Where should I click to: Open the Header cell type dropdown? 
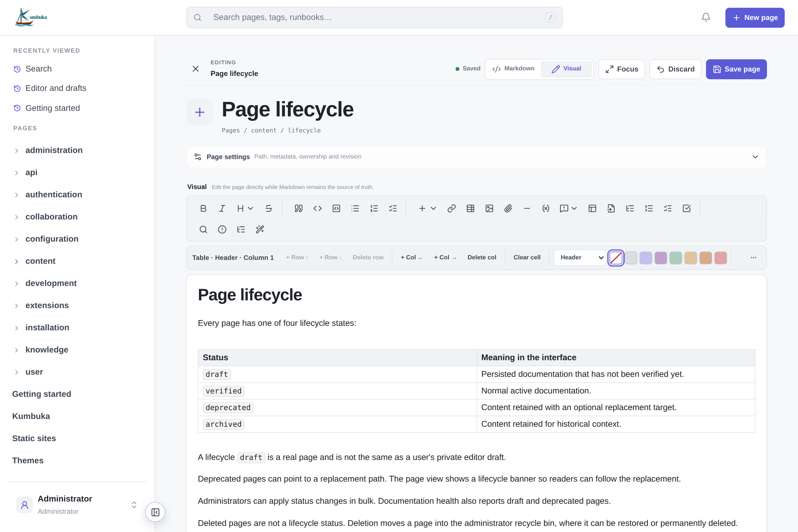(x=580, y=257)
